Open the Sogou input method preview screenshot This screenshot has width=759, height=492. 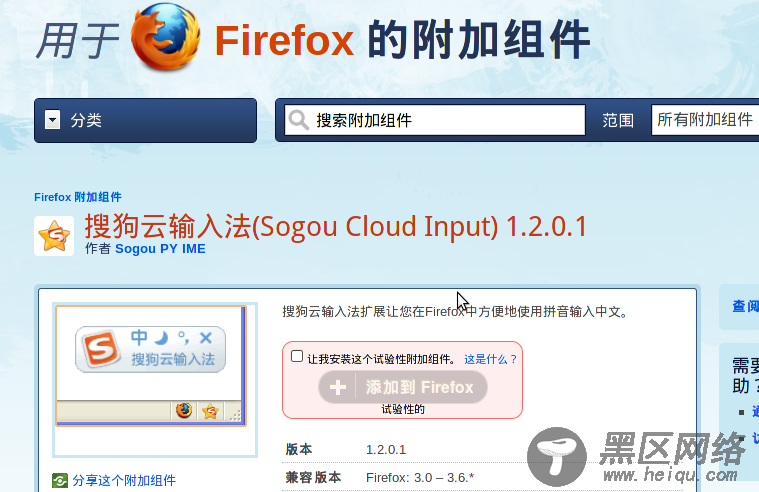pos(151,366)
